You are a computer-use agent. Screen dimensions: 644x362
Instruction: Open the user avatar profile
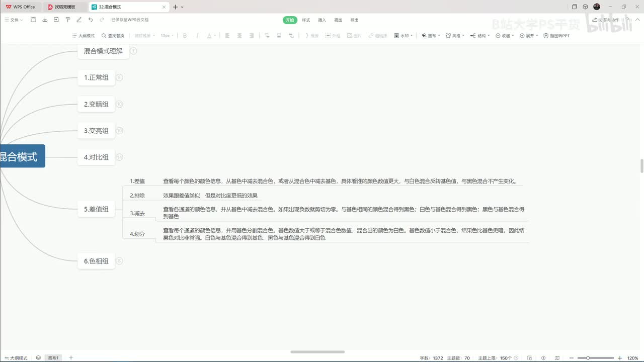(x=597, y=7)
